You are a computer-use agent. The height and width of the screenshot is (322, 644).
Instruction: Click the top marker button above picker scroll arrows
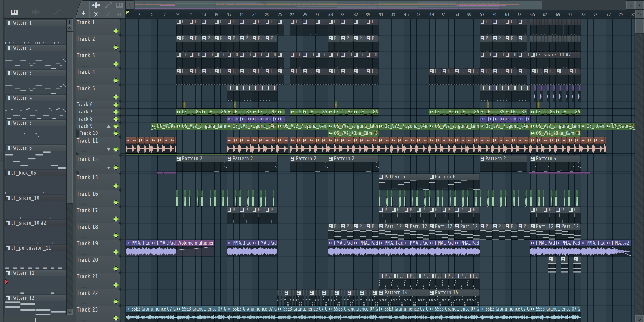point(70,22)
